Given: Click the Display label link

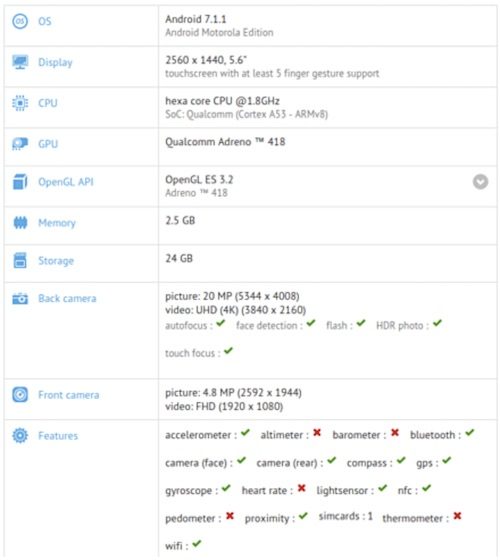Looking at the screenshot, I should (55, 62).
